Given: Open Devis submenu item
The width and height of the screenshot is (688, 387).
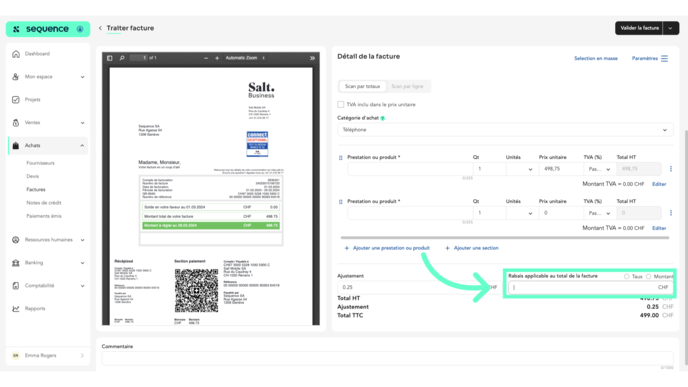Looking at the screenshot, I should pyautogui.click(x=32, y=176).
